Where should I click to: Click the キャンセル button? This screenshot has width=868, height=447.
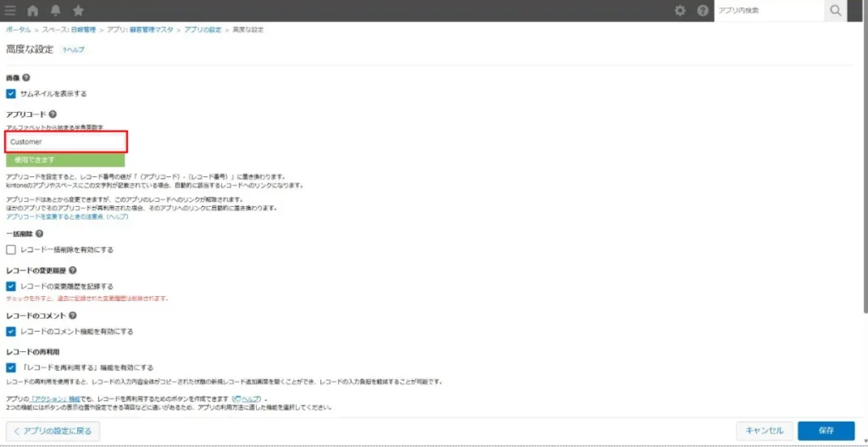click(x=765, y=430)
